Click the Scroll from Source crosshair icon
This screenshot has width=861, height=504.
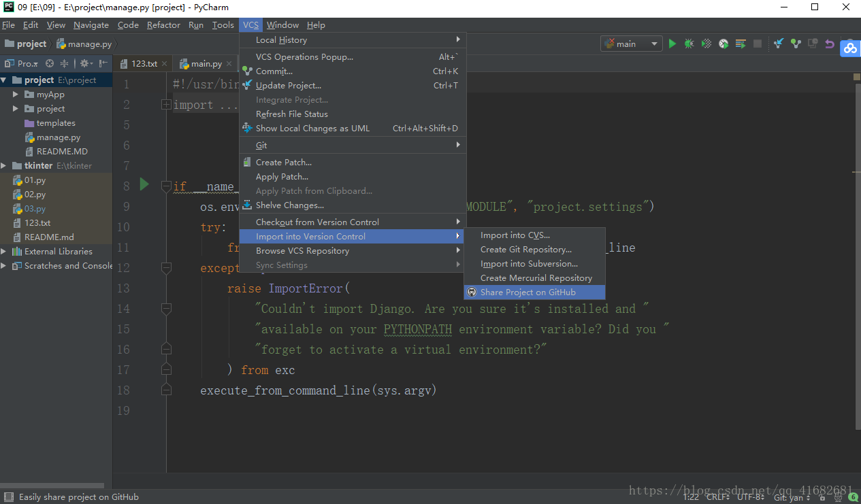[50, 63]
